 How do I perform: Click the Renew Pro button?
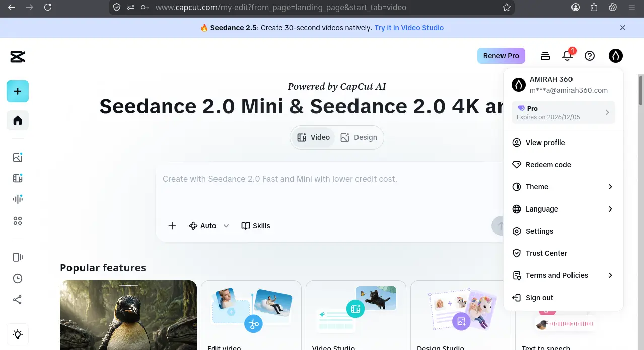(501, 56)
